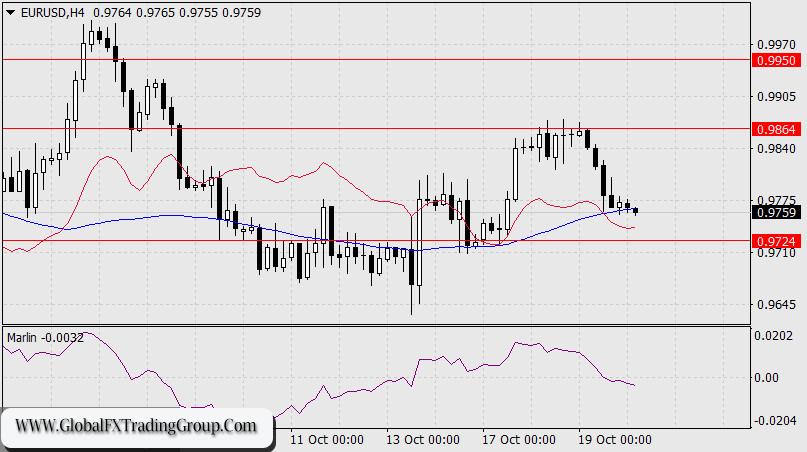Click the 17 Oct 00:00 date label

click(x=519, y=440)
